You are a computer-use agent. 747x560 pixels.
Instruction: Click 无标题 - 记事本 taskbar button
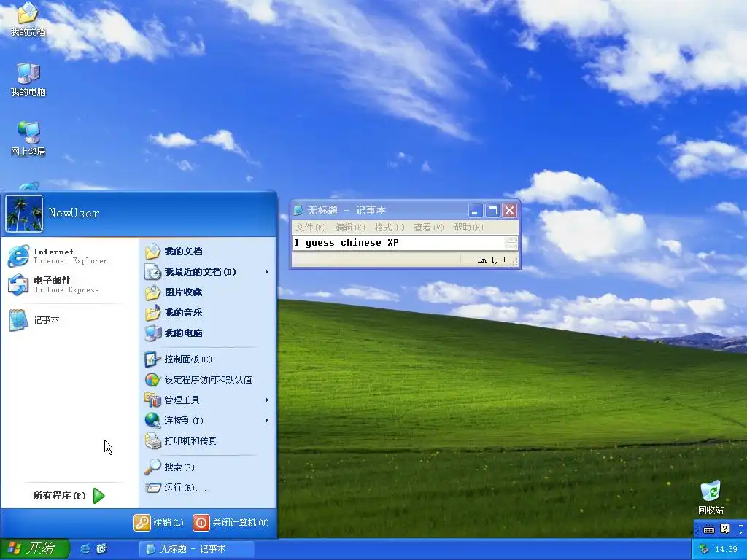(x=197, y=549)
